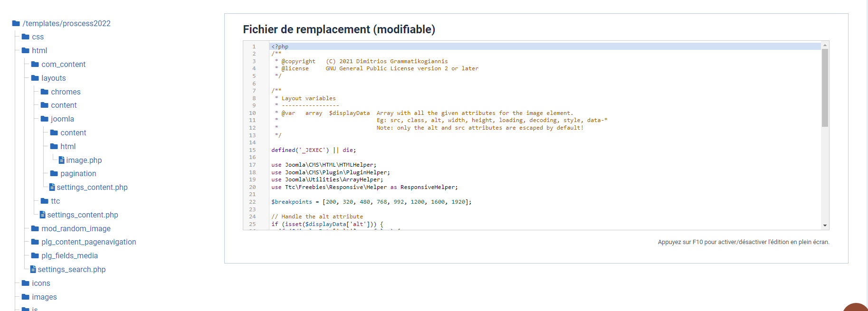
Task: Click the code editor scrollbar up arrow
Action: click(x=825, y=45)
